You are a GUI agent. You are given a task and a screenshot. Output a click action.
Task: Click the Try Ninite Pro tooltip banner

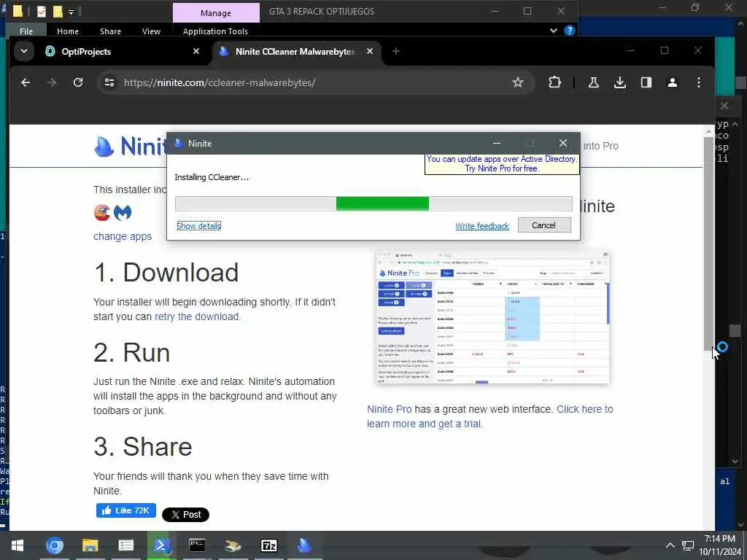502,164
